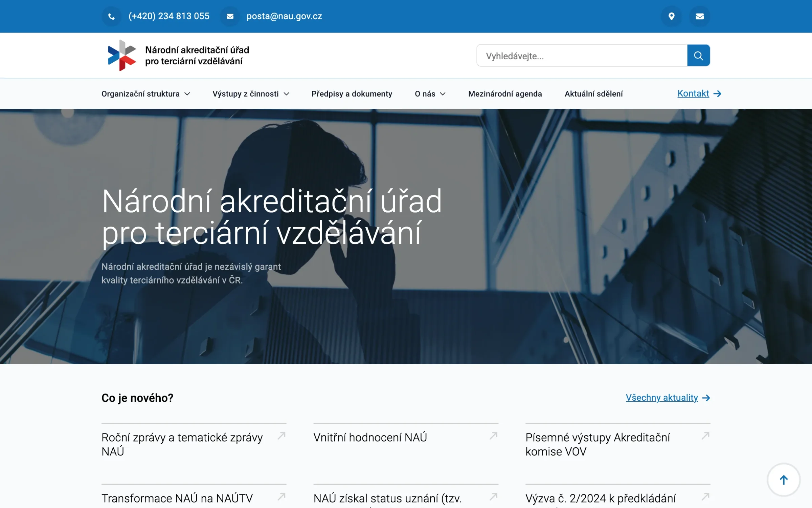Image resolution: width=812 pixels, height=508 pixels.
Task: Click the magnifier search button
Action: click(698, 56)
